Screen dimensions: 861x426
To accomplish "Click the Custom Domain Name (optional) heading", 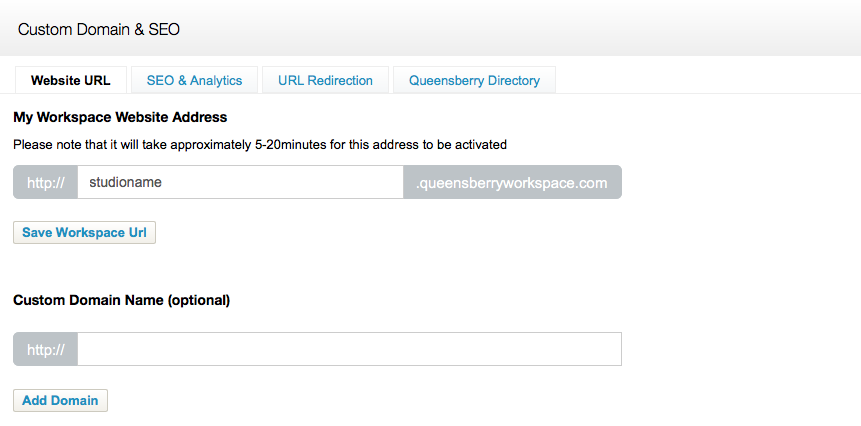I will (121, 299).
